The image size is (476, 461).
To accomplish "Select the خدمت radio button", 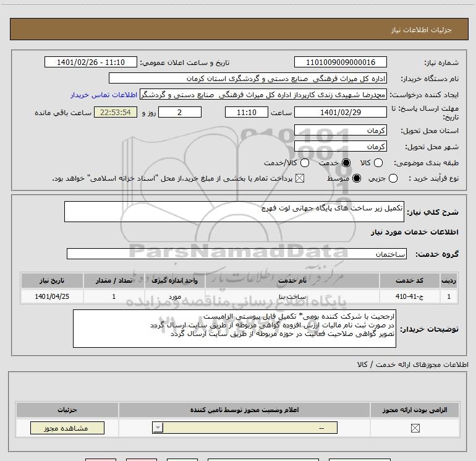I will tap(346, 163).
